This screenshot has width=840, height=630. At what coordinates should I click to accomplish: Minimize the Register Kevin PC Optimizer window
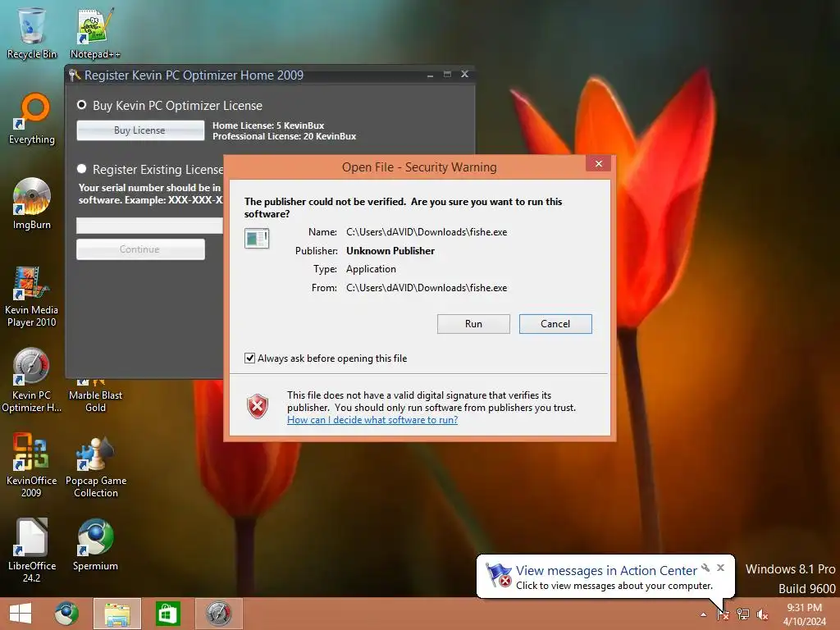click(430, 75)
